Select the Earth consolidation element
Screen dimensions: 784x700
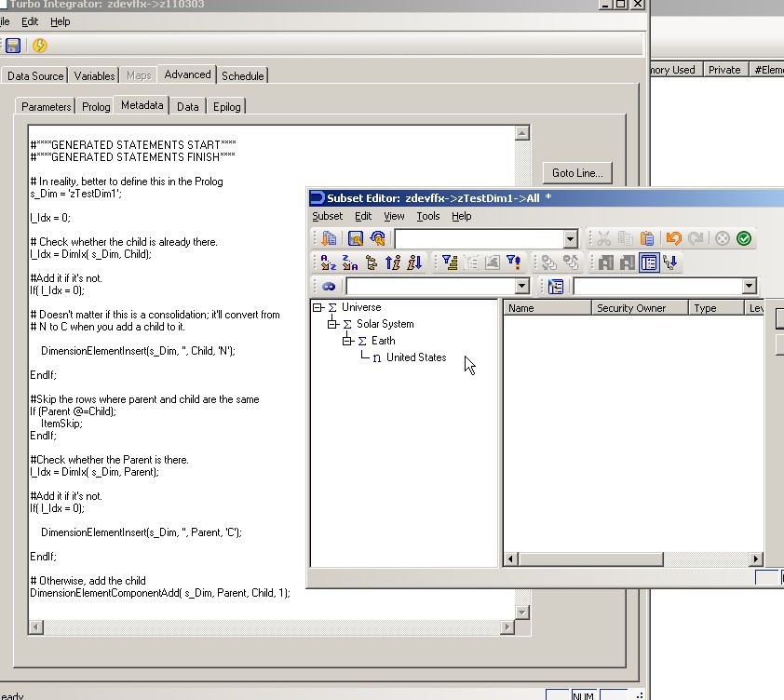[383, 341]
